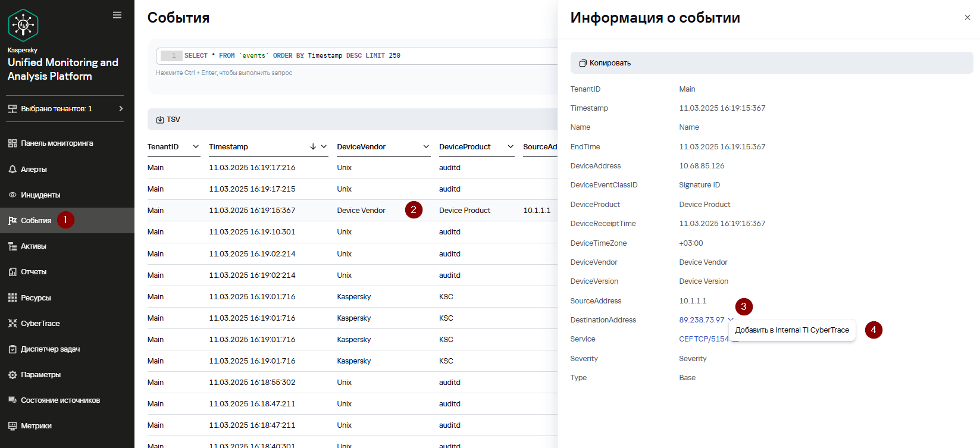This screenshot has height=448, width=980.
Task: Click the 'Device Vendor' cell in the table
Action: pos(361,211)
